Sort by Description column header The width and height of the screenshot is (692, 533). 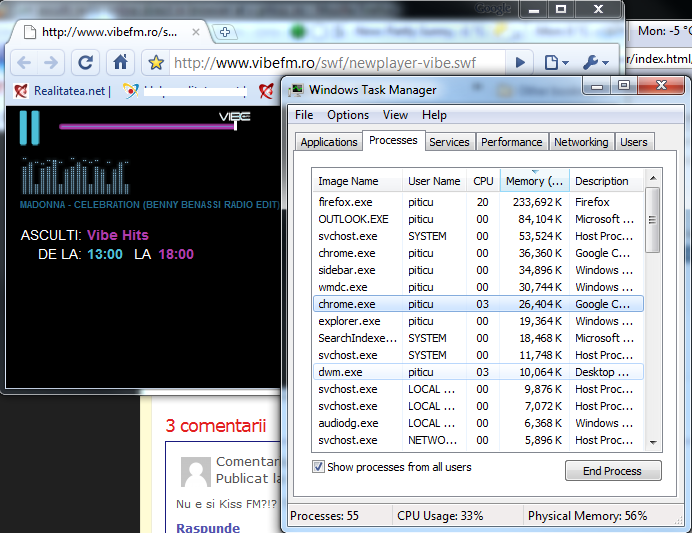coord(606,181)
